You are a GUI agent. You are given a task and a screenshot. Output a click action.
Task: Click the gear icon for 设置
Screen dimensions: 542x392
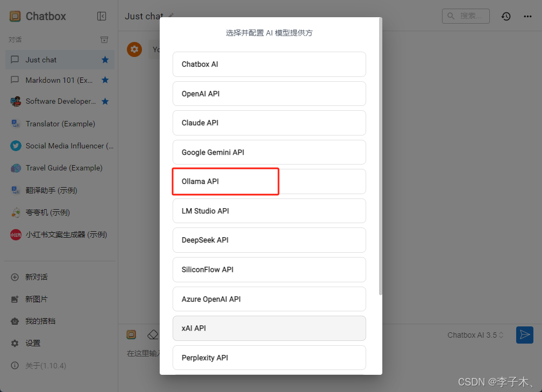coord(15,343)
